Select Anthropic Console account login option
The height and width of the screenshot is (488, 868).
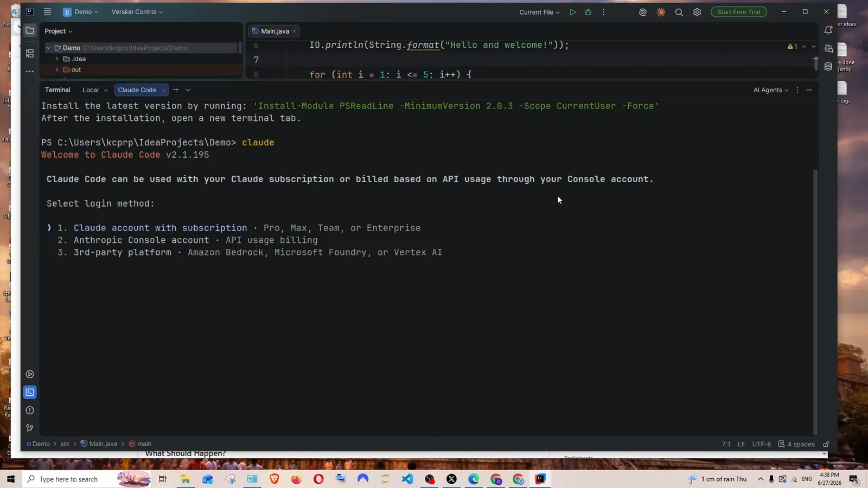188,240
